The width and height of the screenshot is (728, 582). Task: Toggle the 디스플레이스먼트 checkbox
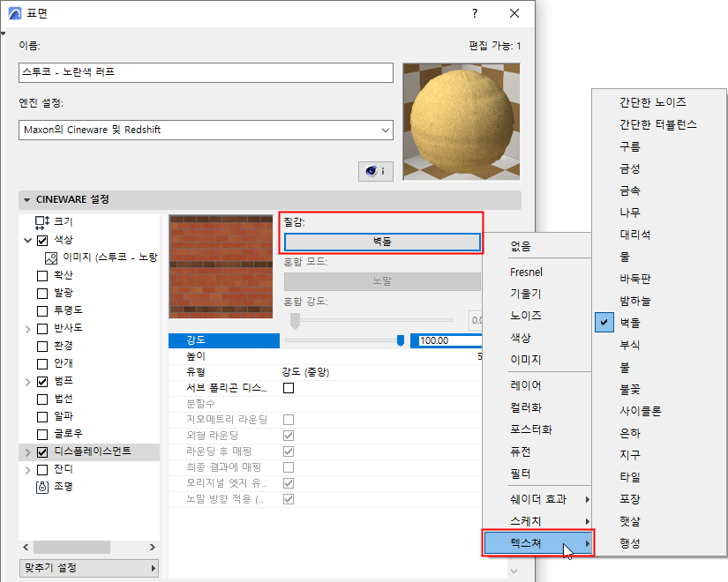click(42, 452)
